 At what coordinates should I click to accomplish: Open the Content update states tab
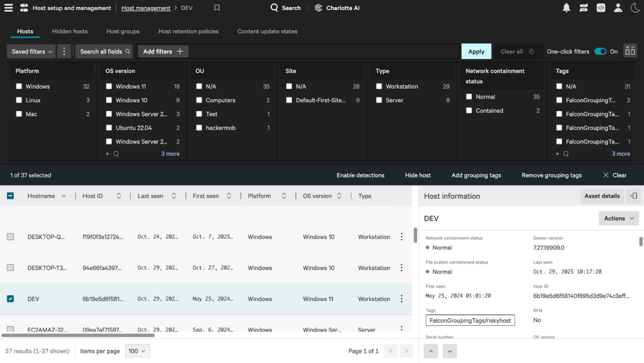(267, 31)
